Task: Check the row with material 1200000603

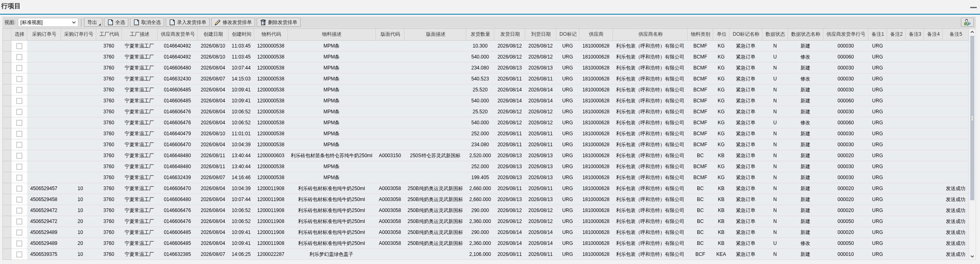Action: pyautogui.click(x=19, y=156)
